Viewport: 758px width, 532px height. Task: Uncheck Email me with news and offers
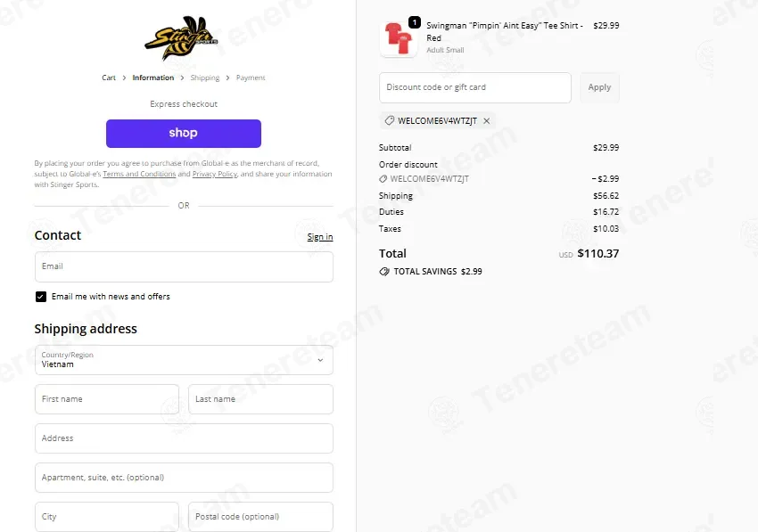point(41,297)
